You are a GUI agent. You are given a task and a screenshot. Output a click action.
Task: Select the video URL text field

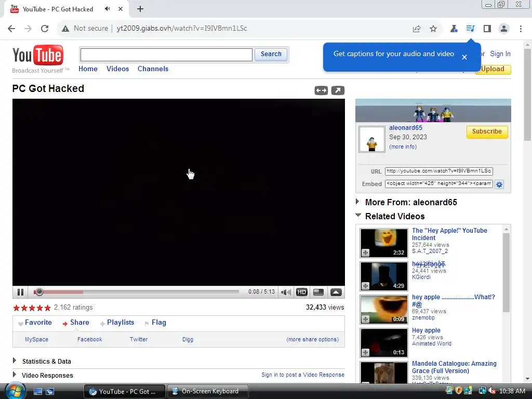[438, 171]
